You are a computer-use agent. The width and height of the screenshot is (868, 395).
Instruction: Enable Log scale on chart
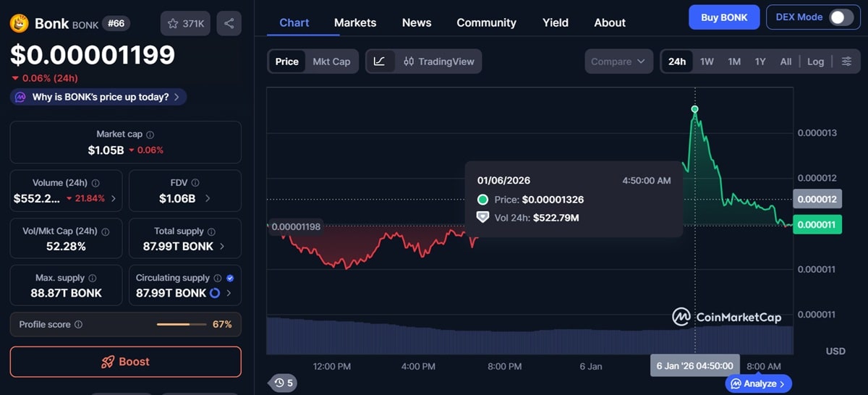[815, 61]
